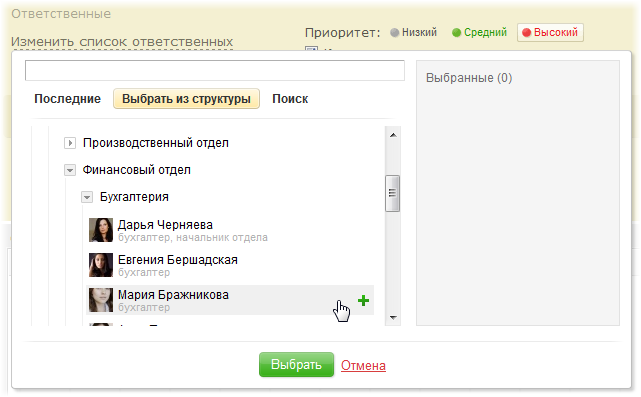
Task: Click scrollbar down arrow in employee list
Action: [x=393, y=317]
